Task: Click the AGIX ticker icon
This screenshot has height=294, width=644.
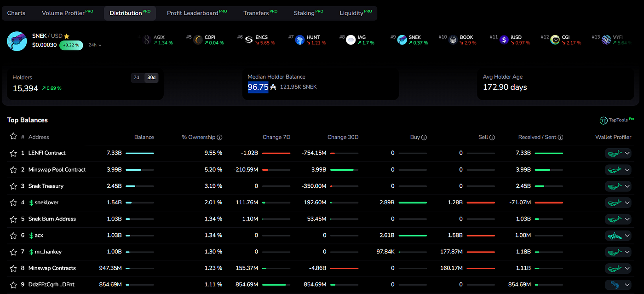Action: [x=147, y=40]
